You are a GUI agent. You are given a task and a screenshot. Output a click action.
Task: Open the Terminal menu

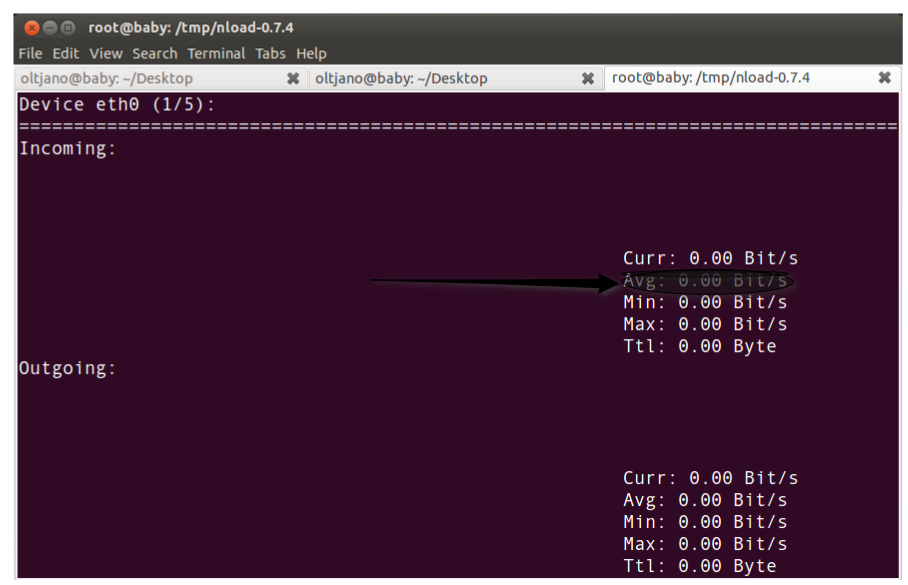(x=216, y=53)
